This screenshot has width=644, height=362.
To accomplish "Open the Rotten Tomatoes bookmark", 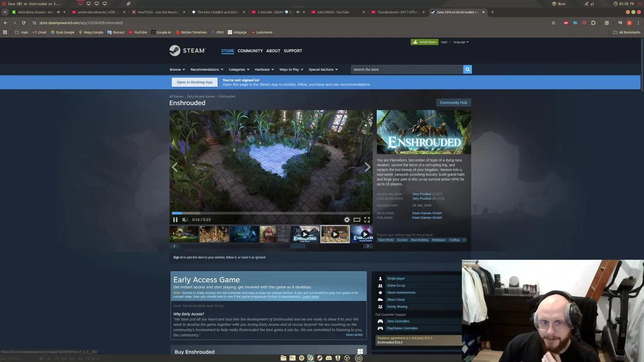I will [191, 32].
